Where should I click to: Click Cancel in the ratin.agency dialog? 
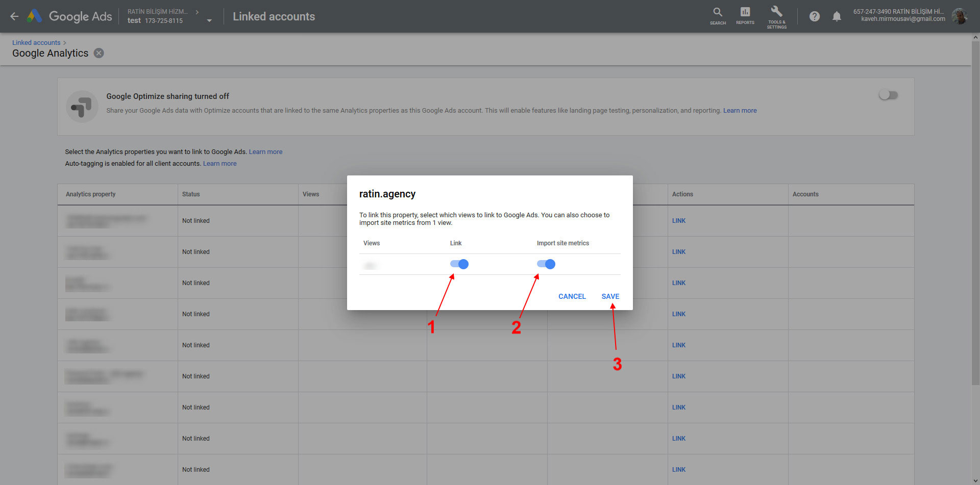[x=572, y=296]
